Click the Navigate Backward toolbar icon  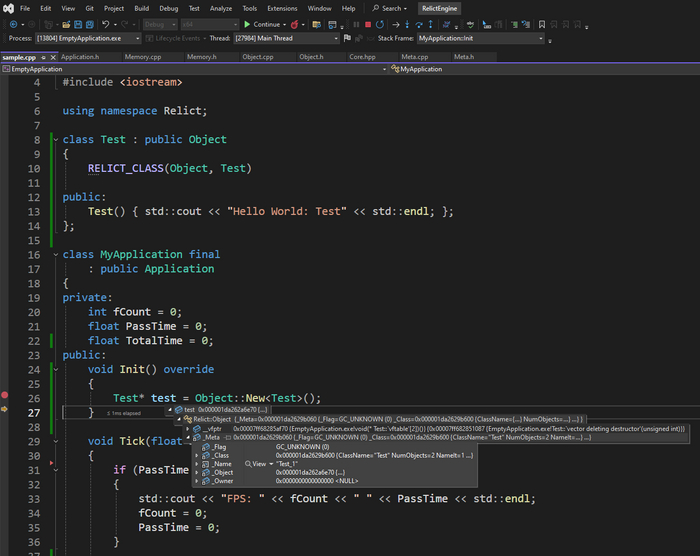coord(12,23)
